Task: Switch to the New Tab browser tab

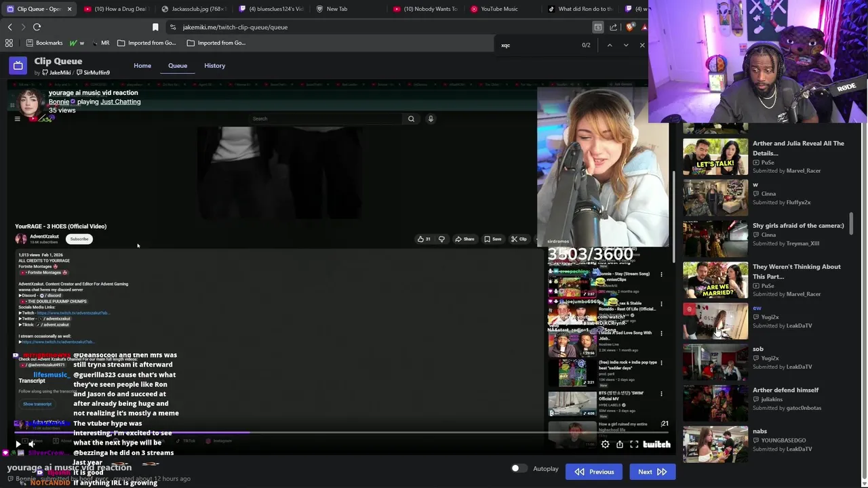Action: 337,9
